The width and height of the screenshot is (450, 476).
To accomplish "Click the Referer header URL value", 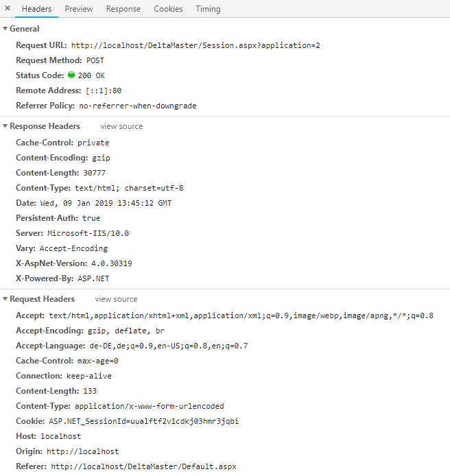I will pyautogui.click(x=143, y=466).
